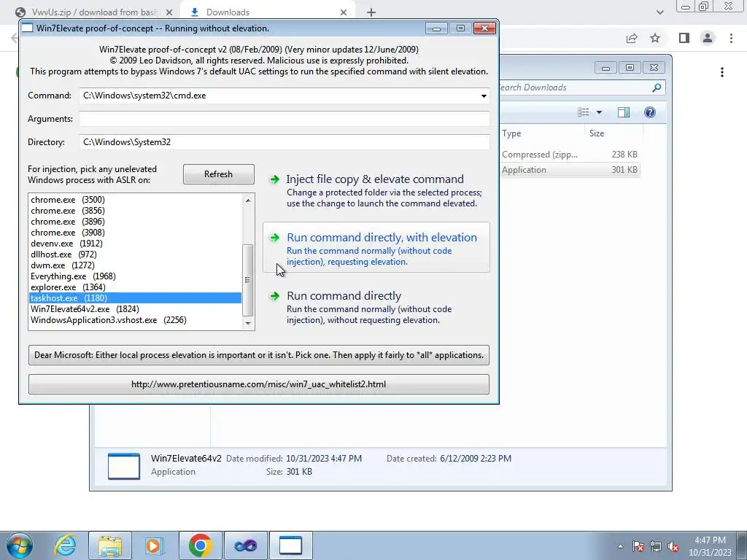Click Action Center flag tray icon
This screenshot has height=560, width=747.
click(x=638, y=546)
